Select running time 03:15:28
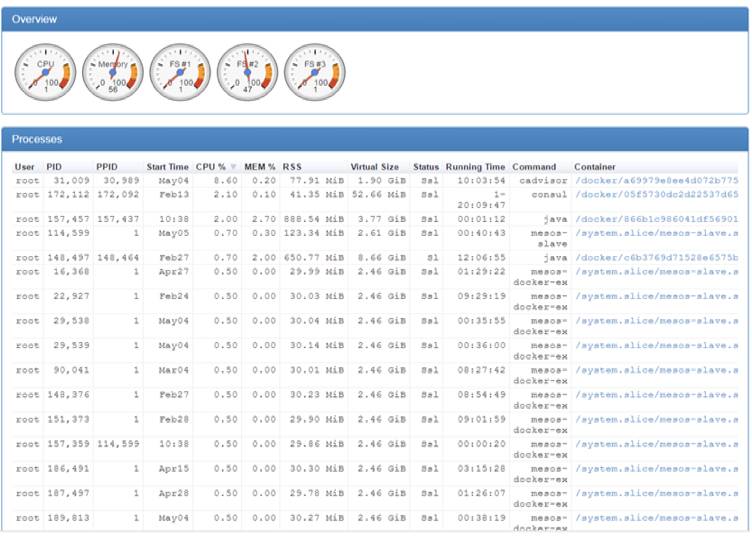 (481, 469)
